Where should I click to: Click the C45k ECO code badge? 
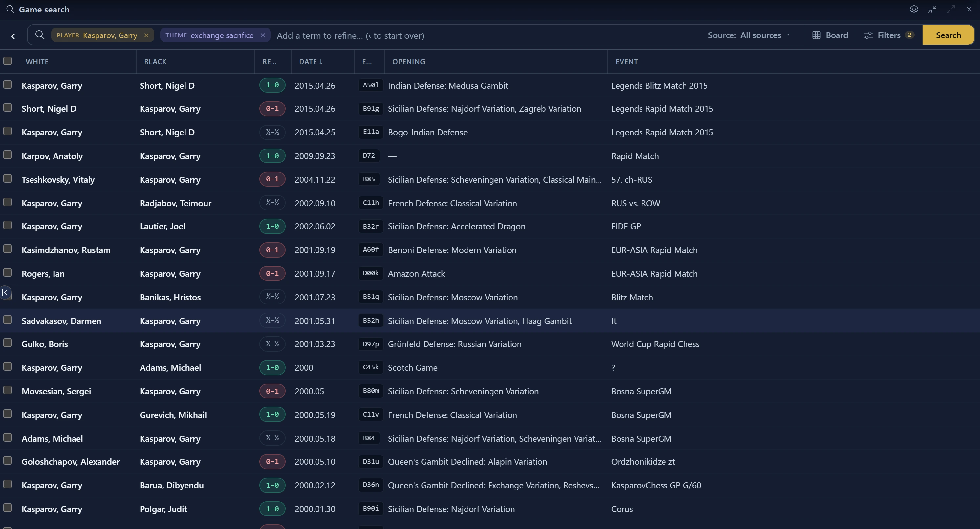coord(371,368)
